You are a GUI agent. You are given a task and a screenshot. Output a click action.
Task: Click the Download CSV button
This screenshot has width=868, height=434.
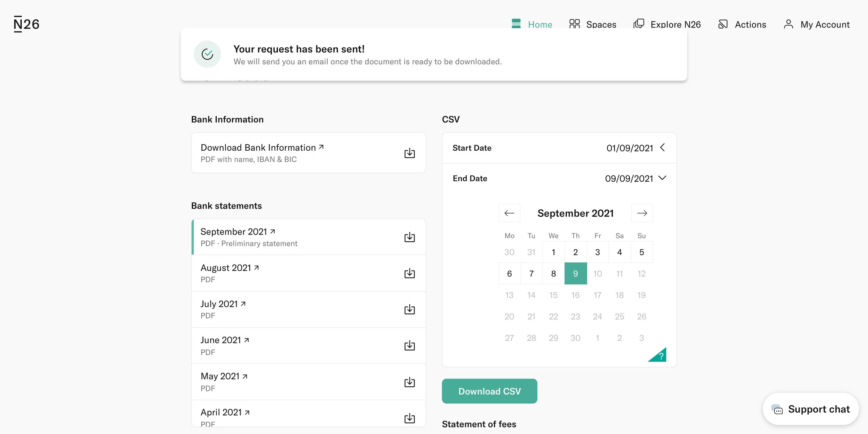click(x=489, y=391)
